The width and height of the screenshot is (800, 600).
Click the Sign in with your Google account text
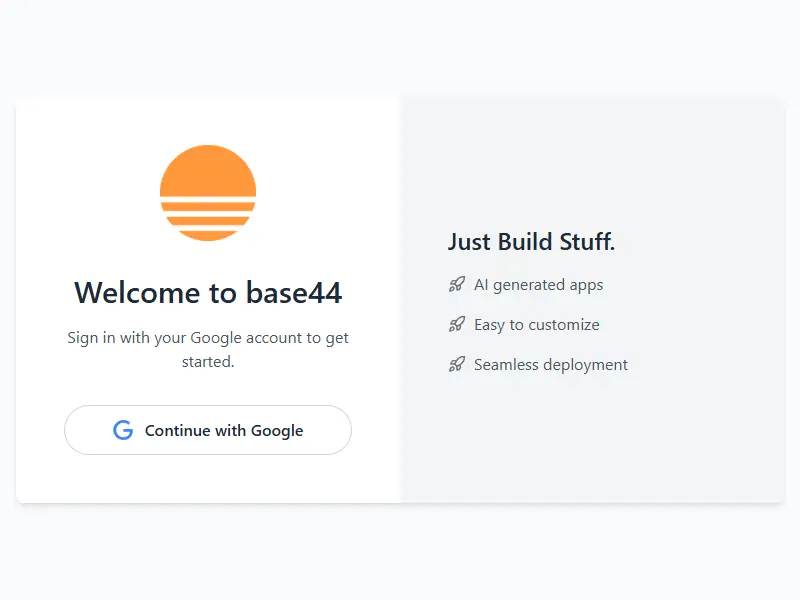coord(208,349)
